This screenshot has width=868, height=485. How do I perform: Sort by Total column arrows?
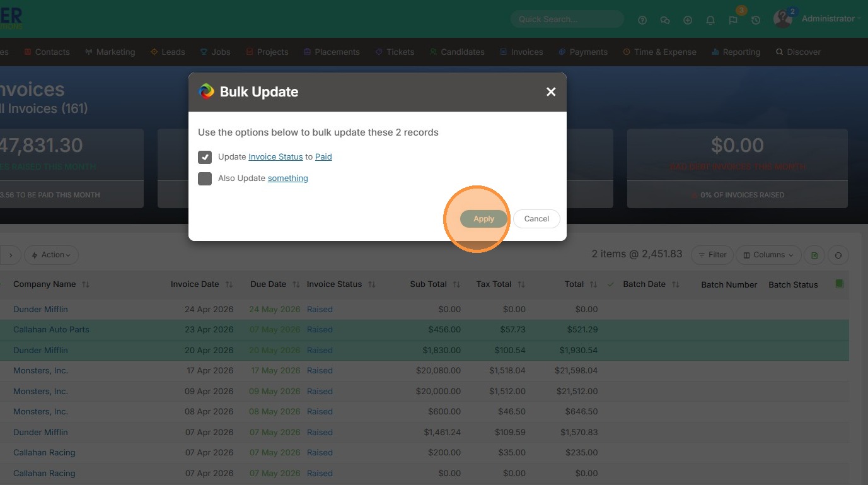click(x=593, y=284)
